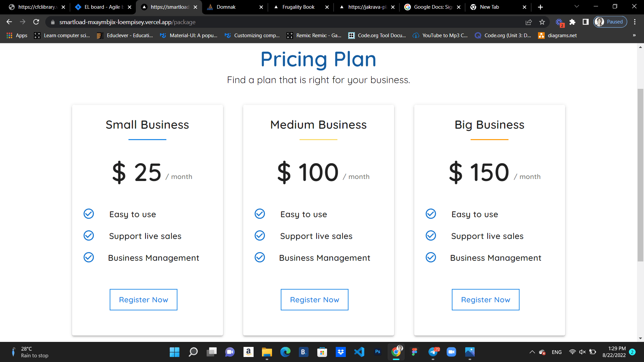Open the Telegram taskbar icon

(433, 352)
